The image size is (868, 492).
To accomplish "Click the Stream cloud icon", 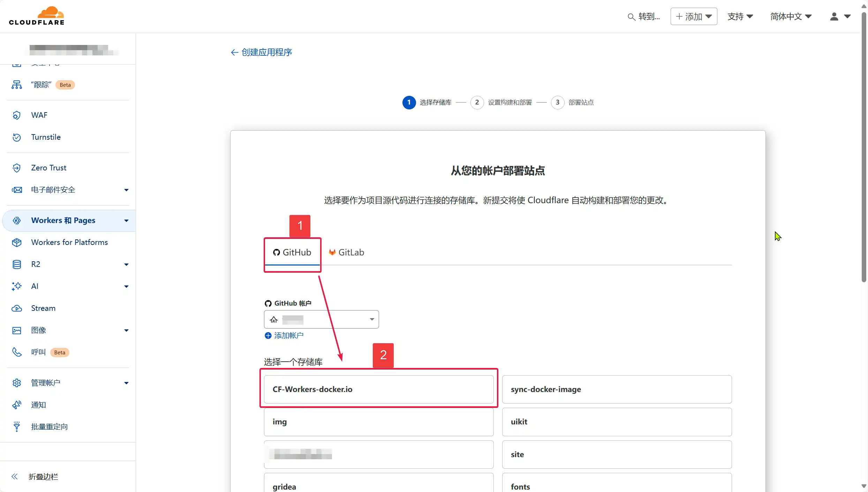I will [17, 308].
